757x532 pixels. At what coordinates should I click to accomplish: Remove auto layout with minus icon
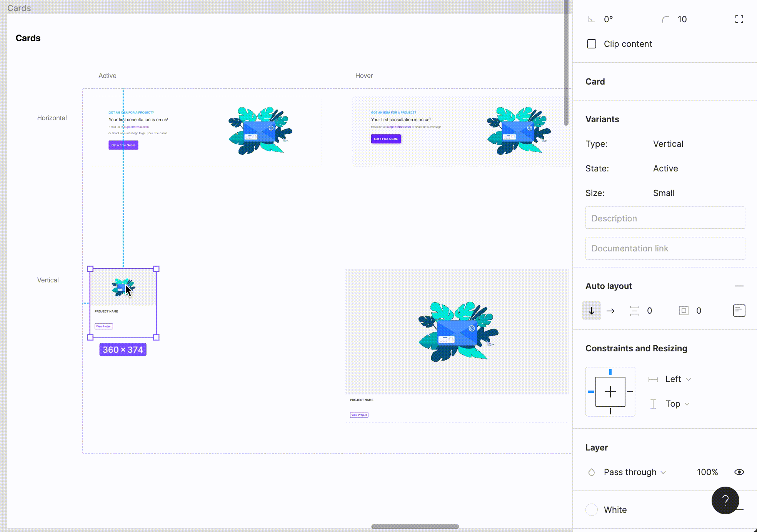[x=739, y=286]
